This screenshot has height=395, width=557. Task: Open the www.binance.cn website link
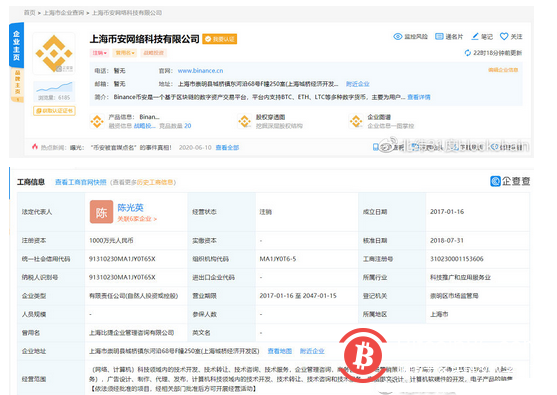[200, 71]
